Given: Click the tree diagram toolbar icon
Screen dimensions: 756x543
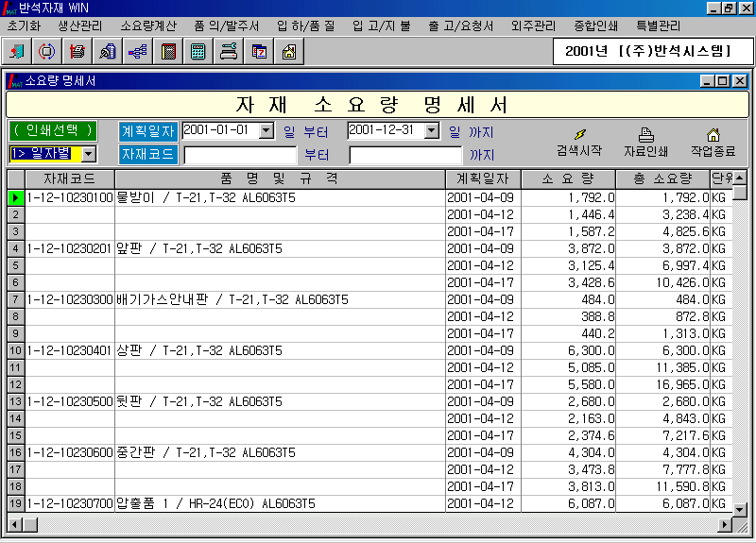Looking at the screenshot, I should 137,51.
